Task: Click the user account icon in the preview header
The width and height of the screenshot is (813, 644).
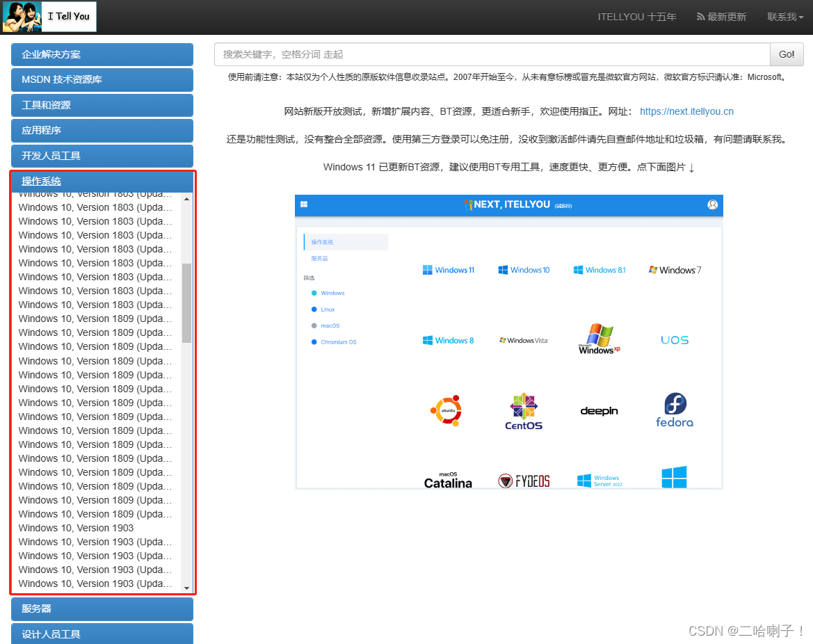Action: (x=712, y=204)
